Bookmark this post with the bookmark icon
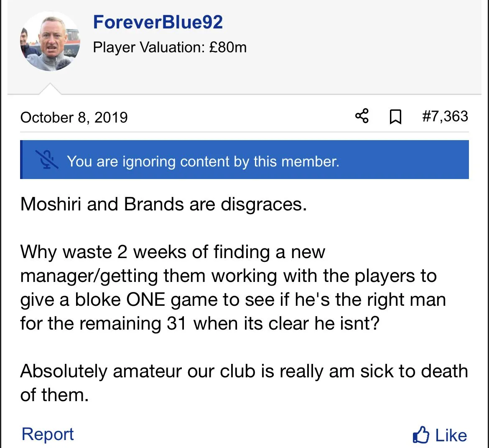This screenshot has height=448, width=489. 395,117
